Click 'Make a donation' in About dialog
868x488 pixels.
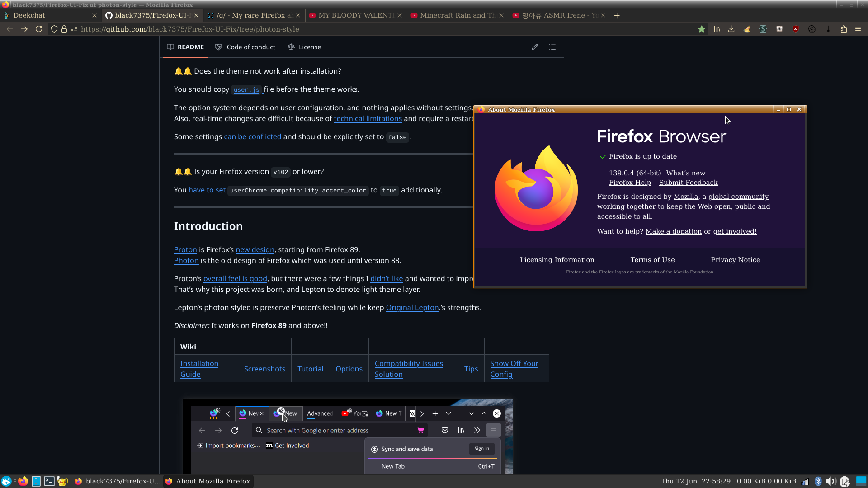673,231
